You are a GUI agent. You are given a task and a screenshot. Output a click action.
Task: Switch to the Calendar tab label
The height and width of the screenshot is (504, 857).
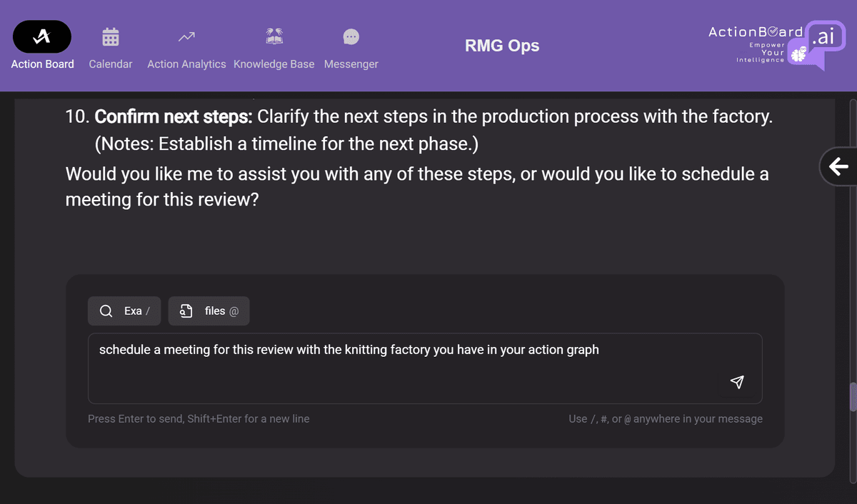[x=111, y=64]
